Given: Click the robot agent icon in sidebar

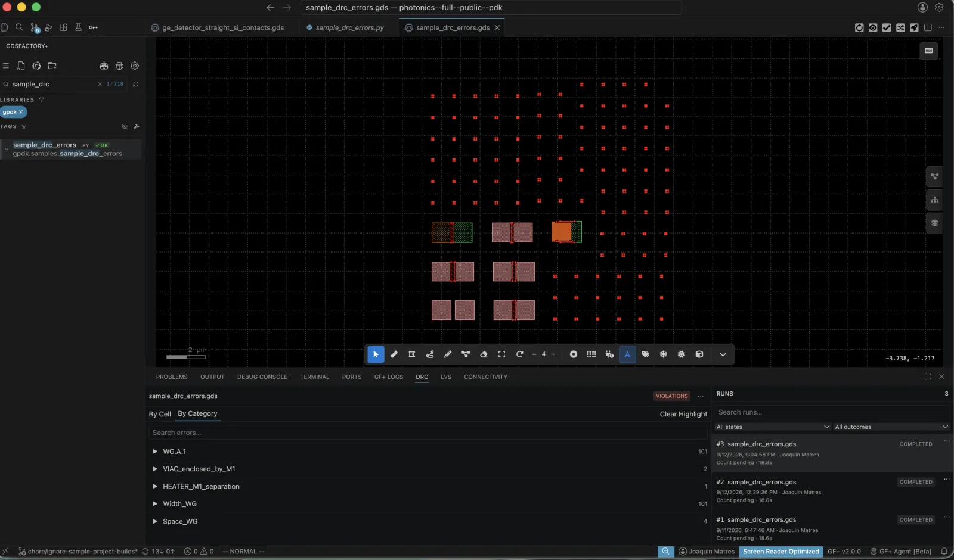Looking at the screenshot, I should pos(104,66).
